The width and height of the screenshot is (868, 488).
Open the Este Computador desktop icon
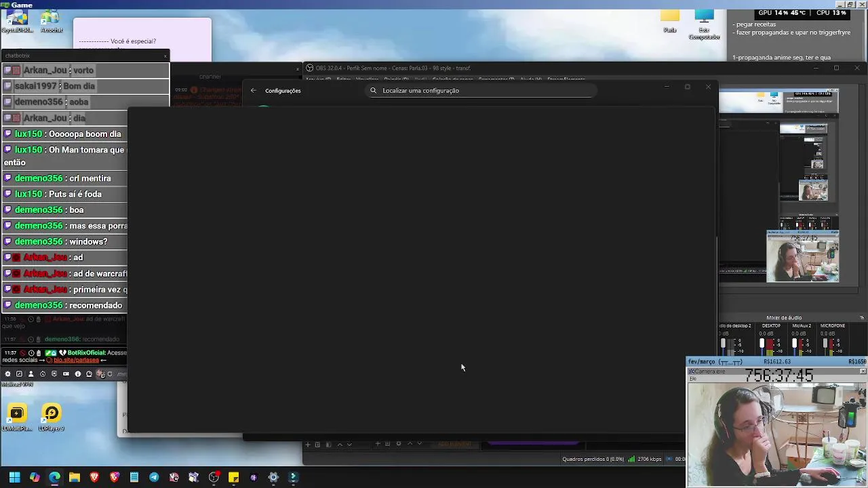click(704, 24)
